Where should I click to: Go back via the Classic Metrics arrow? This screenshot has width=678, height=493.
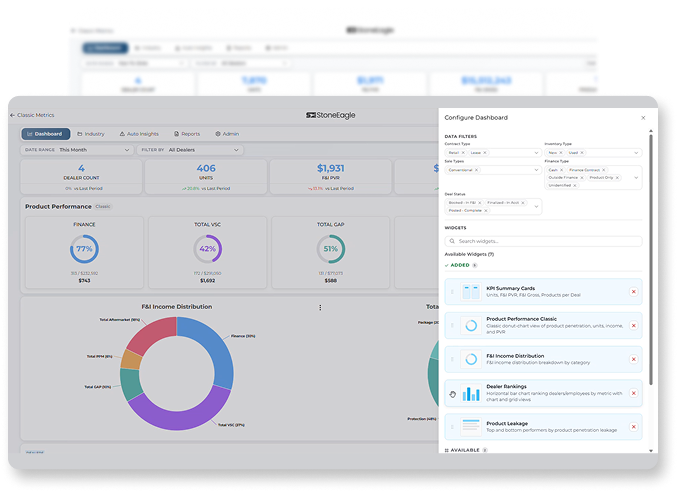13,115
